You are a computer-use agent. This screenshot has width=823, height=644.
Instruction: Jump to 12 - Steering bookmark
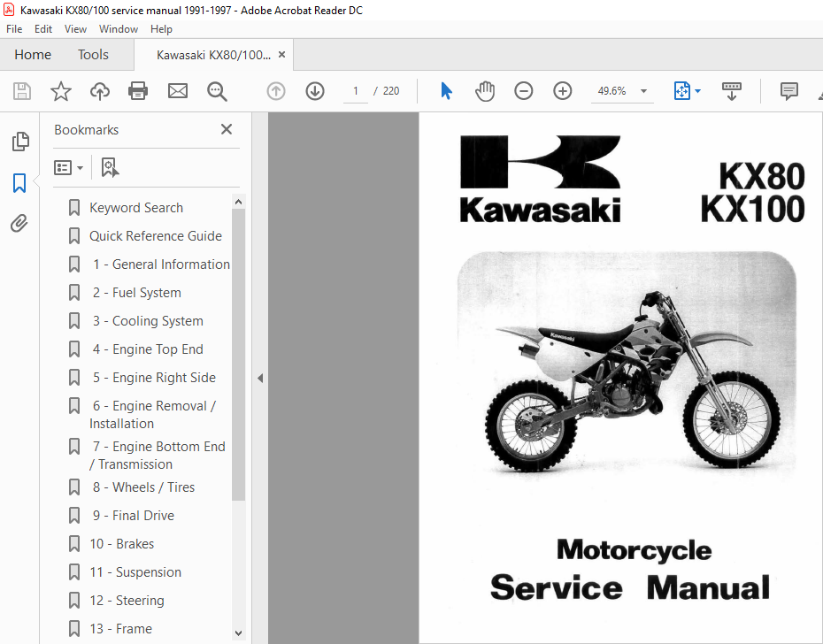coord(127,601)
